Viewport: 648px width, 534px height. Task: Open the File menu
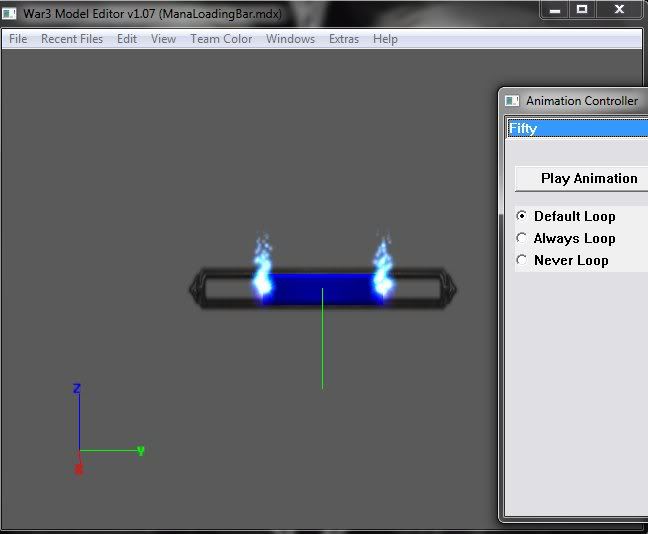coord(18,39)
